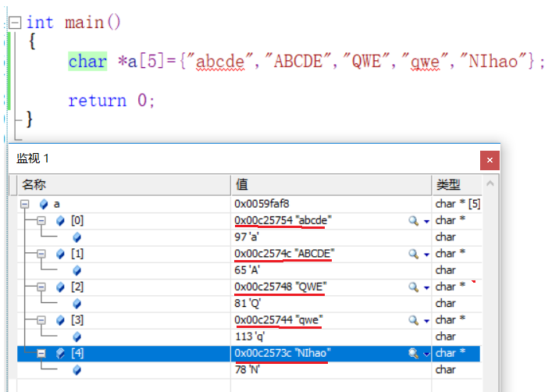Select the 81 'Q' value cell
Viewport: 559px width, 392px height.
(332, 304)
